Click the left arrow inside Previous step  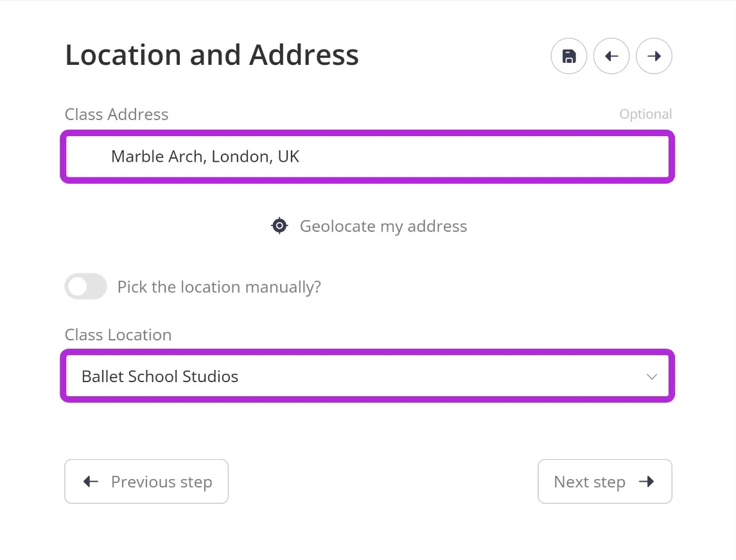(91, 481)
